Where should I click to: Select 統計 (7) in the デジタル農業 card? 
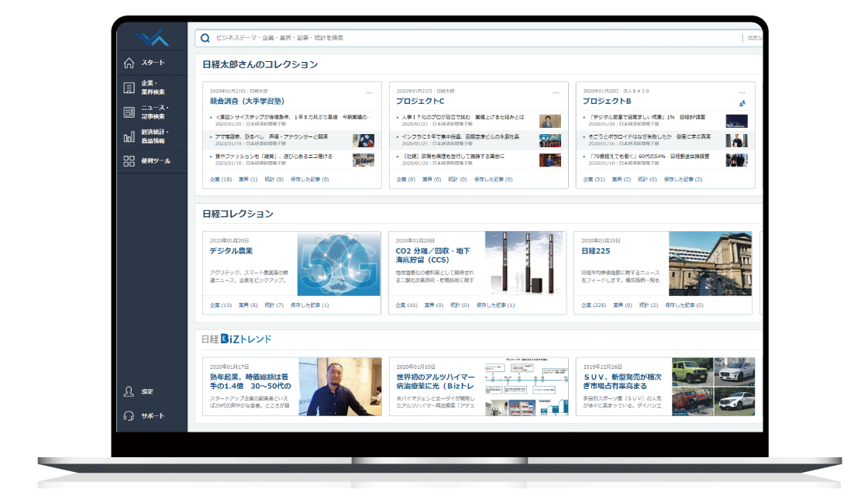(274, 305)
